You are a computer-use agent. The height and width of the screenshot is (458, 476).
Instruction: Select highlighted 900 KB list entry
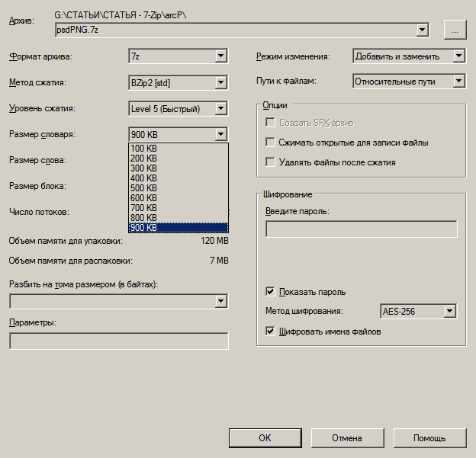(178, 228)
